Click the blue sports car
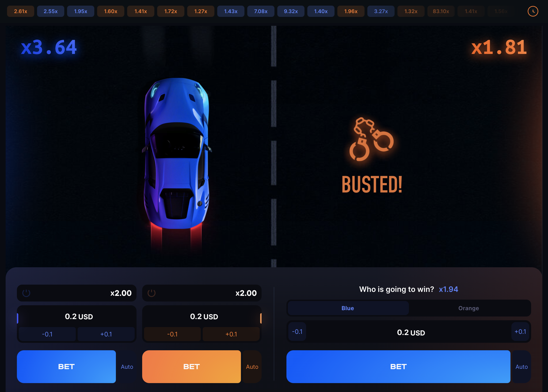Image resolution: width=548 pixels, height=392 pixels. click(177, 153)
